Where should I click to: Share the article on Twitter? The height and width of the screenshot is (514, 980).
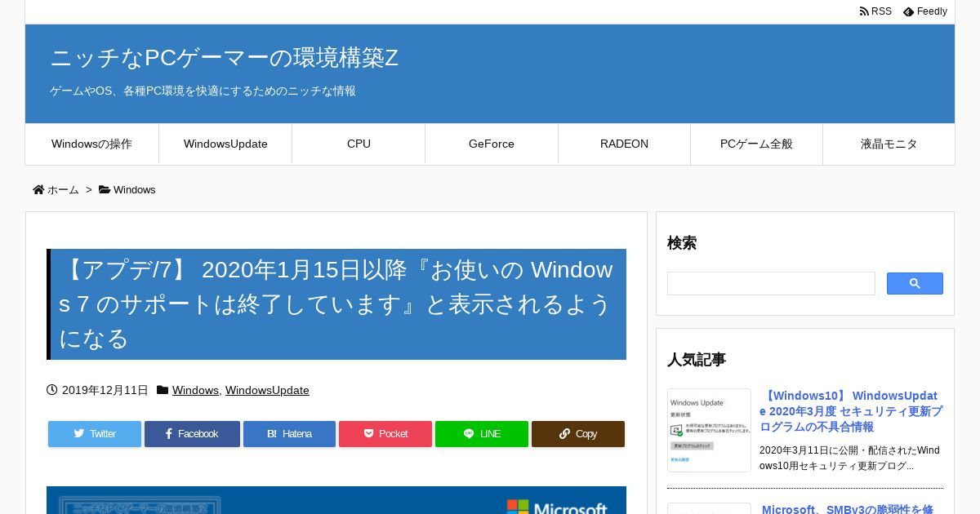pos(95,434)
